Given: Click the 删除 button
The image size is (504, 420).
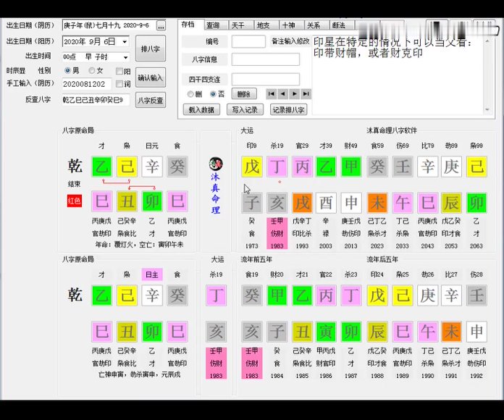Looking at the screenshot, I should click(244, 94).
